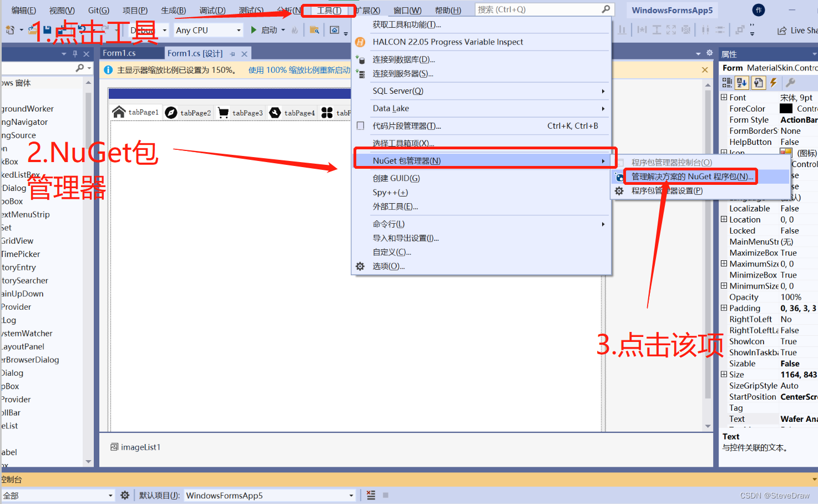
Task: Click the Alphabetical A-Z sort icon in Properties
Action: click(x=742, y=83)
